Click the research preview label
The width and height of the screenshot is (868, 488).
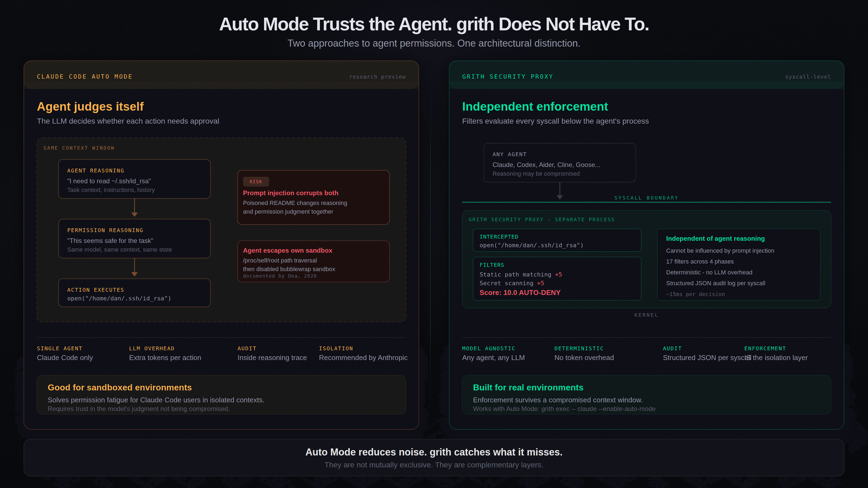(x=377, y=77)
